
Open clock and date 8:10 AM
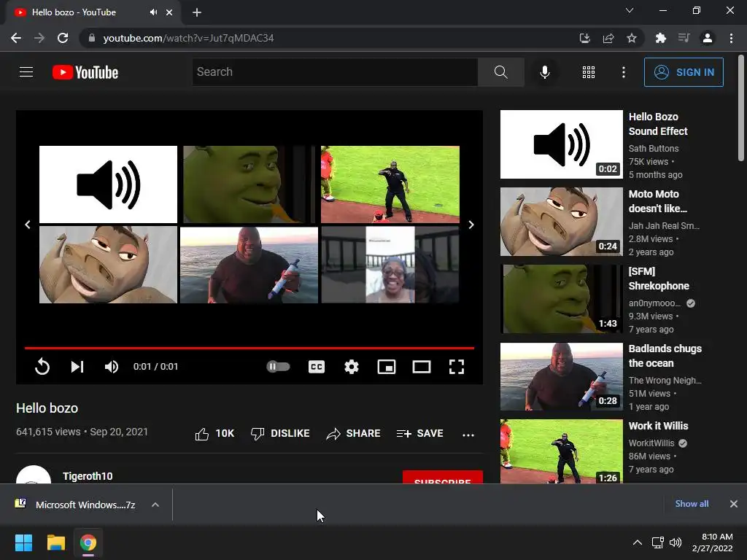[x=712, y=542]
